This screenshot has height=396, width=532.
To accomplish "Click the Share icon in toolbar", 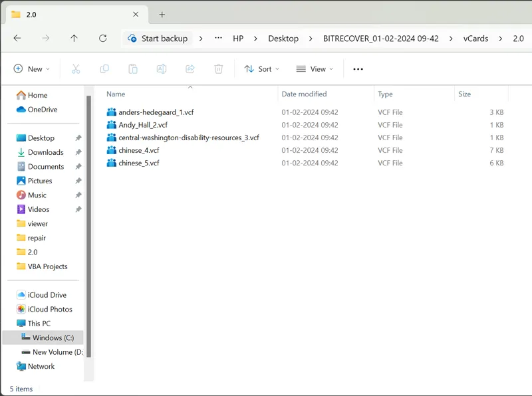I will click(190, 69).
